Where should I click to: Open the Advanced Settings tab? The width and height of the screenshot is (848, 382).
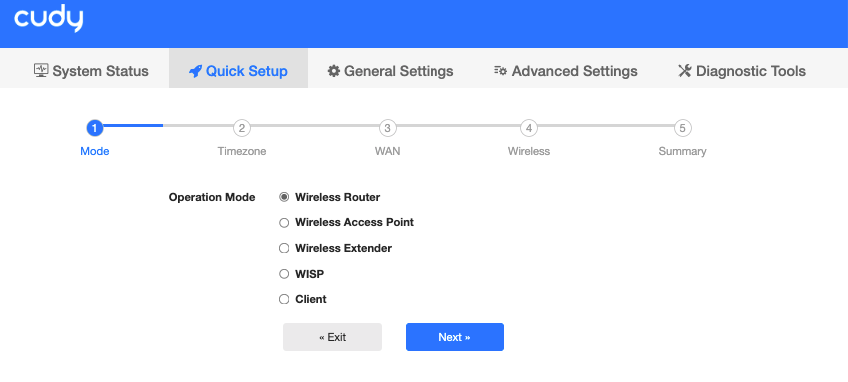click(x=565, y=71)
